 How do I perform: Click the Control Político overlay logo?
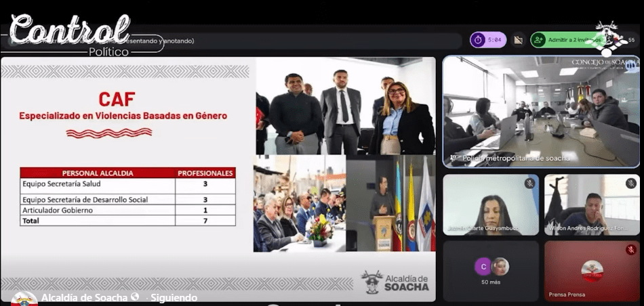coord(71,34)
